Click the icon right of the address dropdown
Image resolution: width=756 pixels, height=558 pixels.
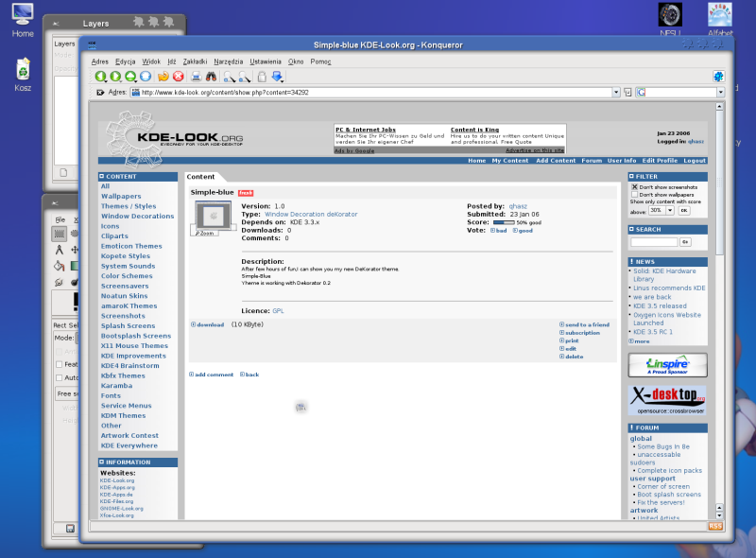(x=627, y=92)
